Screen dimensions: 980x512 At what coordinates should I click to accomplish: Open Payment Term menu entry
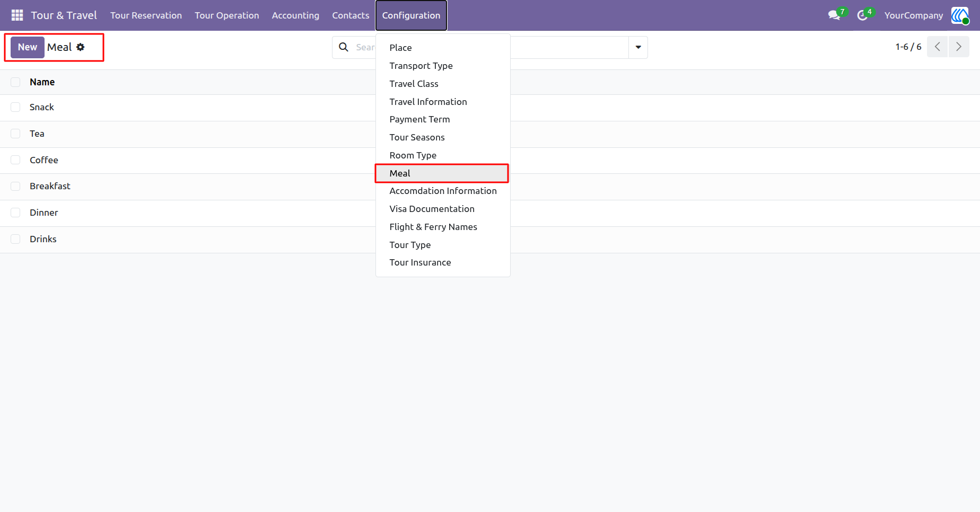point(443,119)
